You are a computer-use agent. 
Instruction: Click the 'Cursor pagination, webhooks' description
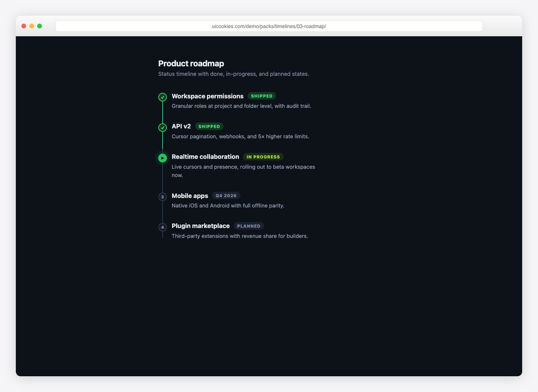(x=240, y=136)
